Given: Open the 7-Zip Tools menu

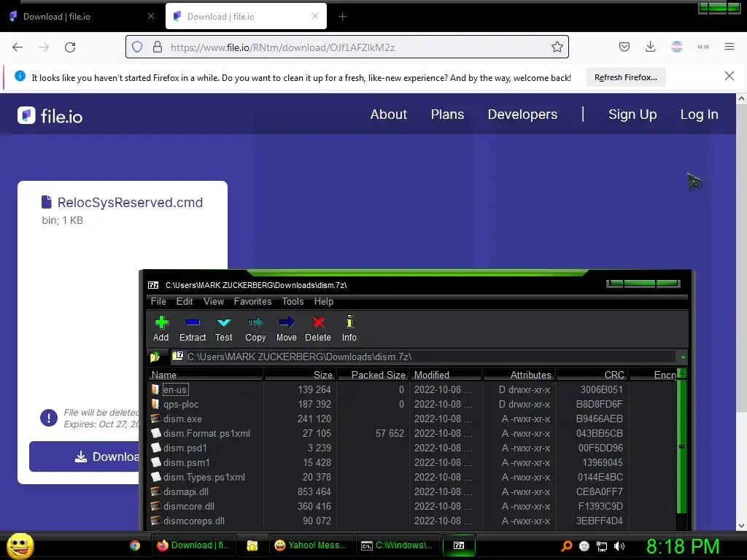Looking at the screenshot, I should click(293, 301).
